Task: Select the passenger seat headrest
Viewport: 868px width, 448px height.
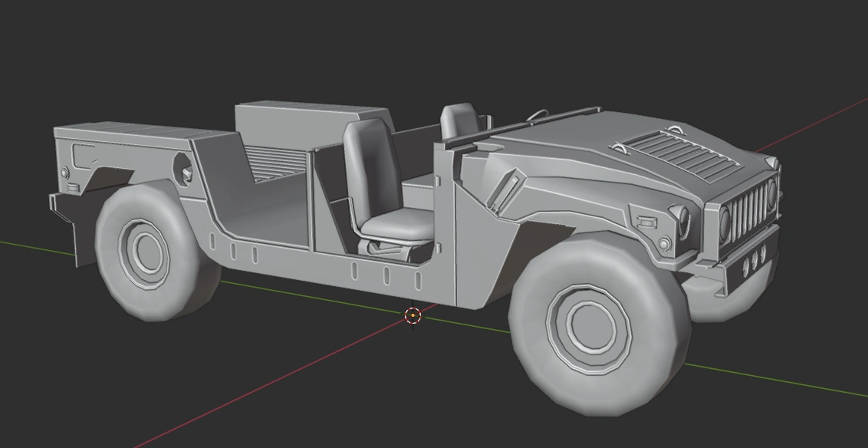Action: (x=460, y=115)
